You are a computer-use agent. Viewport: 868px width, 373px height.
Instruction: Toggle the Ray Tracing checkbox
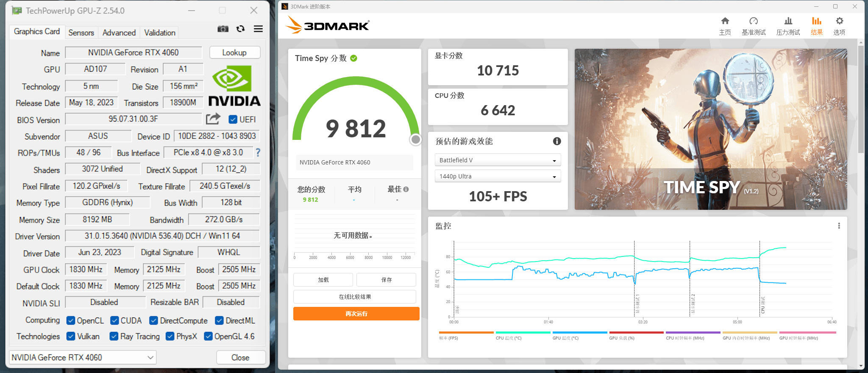[x=114, y=337]
